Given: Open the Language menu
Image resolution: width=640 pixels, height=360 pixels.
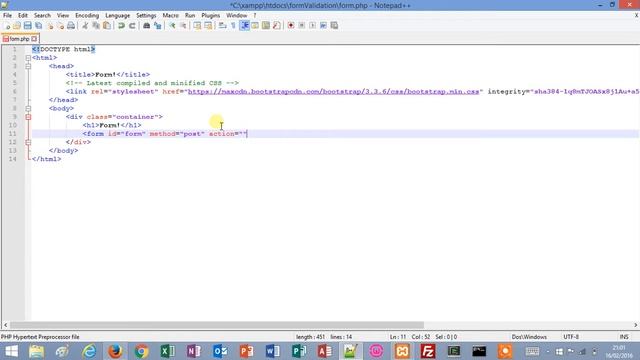Looking at the screenshot, I should (118, 16).
